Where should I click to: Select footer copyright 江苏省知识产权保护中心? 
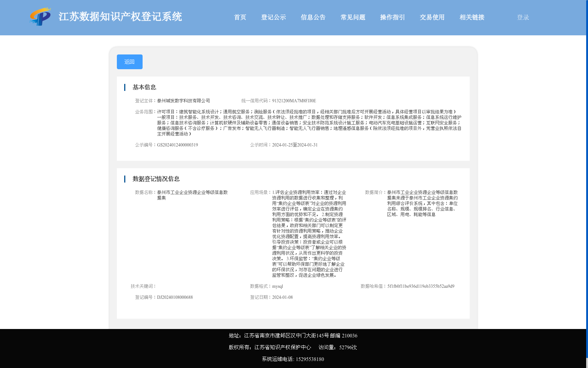pyautogui.click(x=270, y=347)
